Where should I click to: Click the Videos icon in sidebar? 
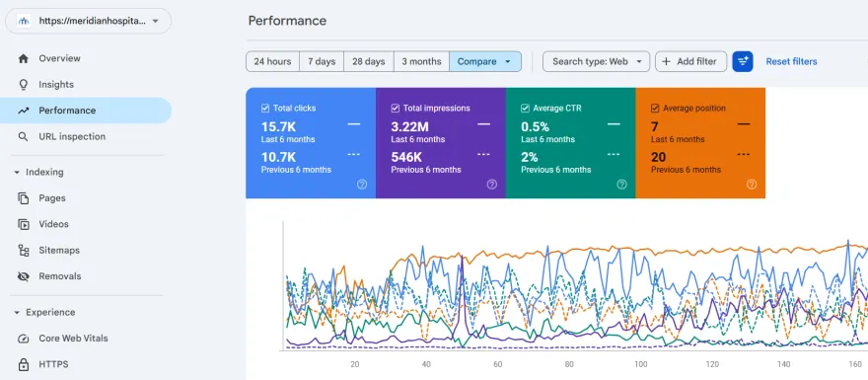[x=24, y=224]
